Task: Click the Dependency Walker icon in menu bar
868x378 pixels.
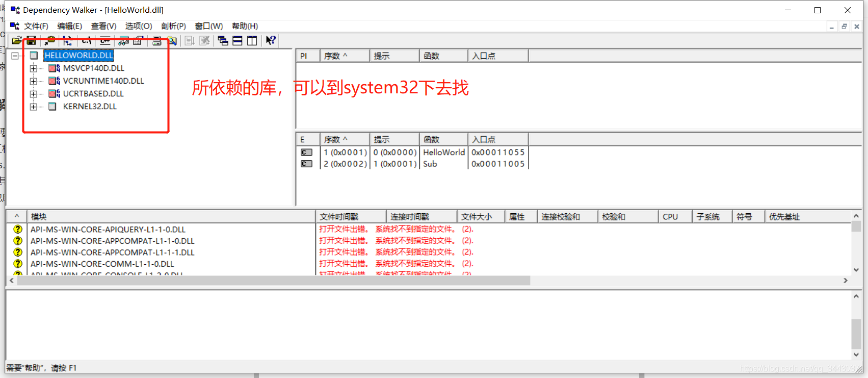Action: 15,26
